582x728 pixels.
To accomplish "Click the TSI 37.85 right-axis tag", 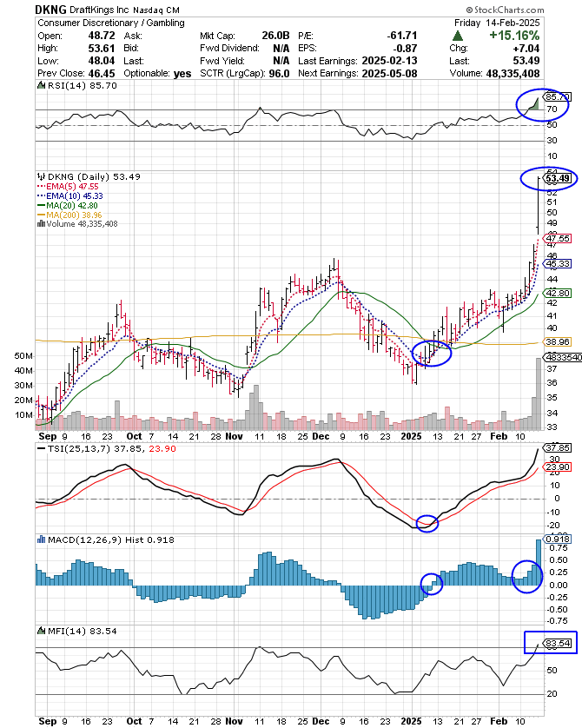I will (557, 448).
